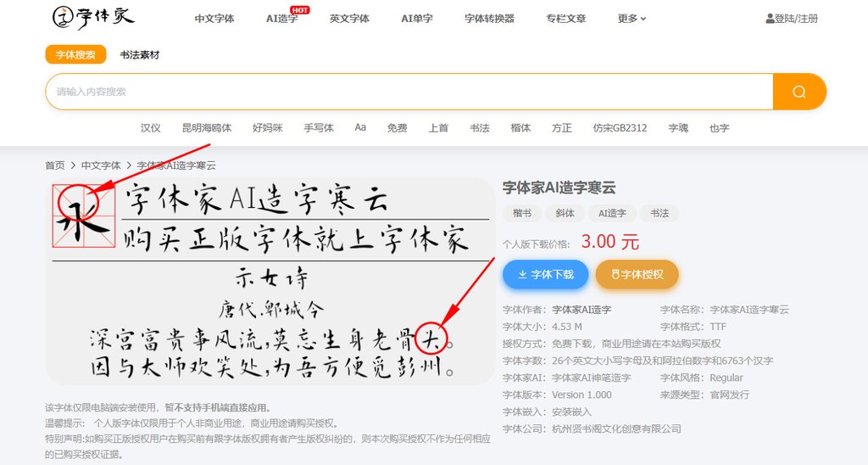The width and height of the screenshot is (868, 465).
Task: Go to 首页 via breadcrumb
Action: point(55,165)
